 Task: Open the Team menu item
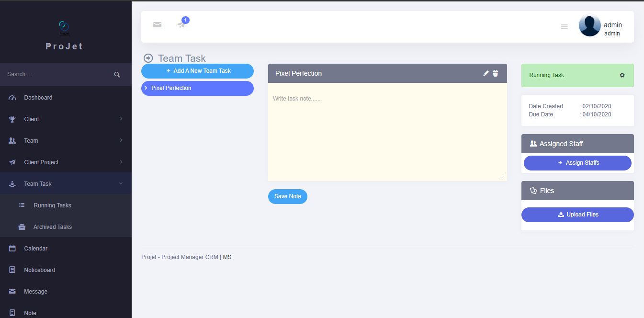(66, 141)
